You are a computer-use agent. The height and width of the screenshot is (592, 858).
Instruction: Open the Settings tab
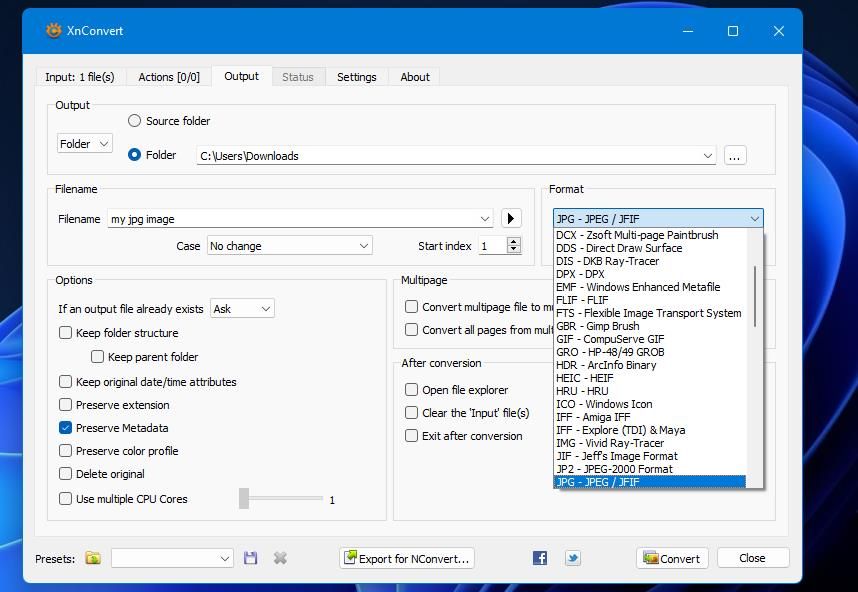click(357, 77)
